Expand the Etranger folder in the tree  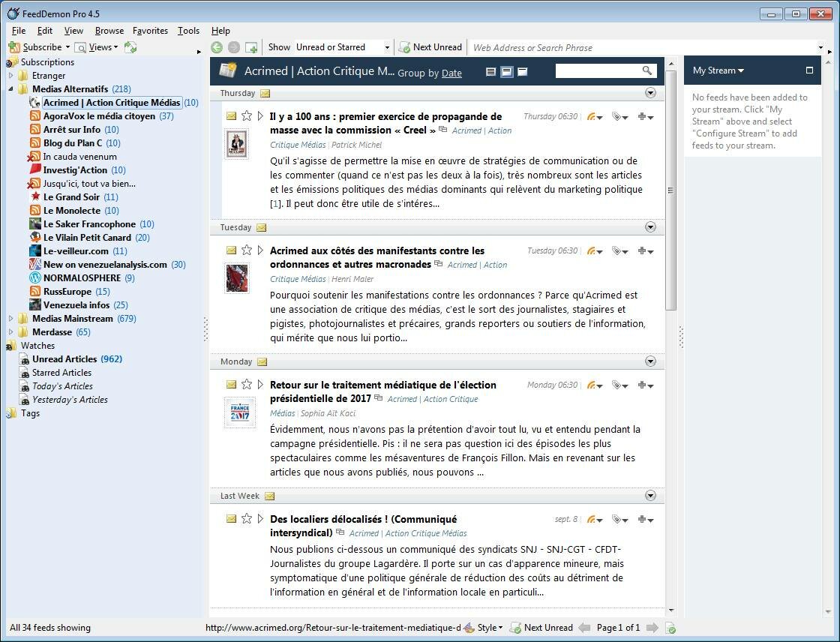[10, 76]
